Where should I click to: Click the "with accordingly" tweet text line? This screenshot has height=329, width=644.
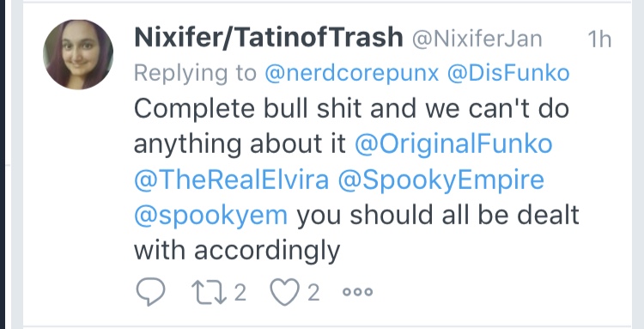[x=237, y=251]
